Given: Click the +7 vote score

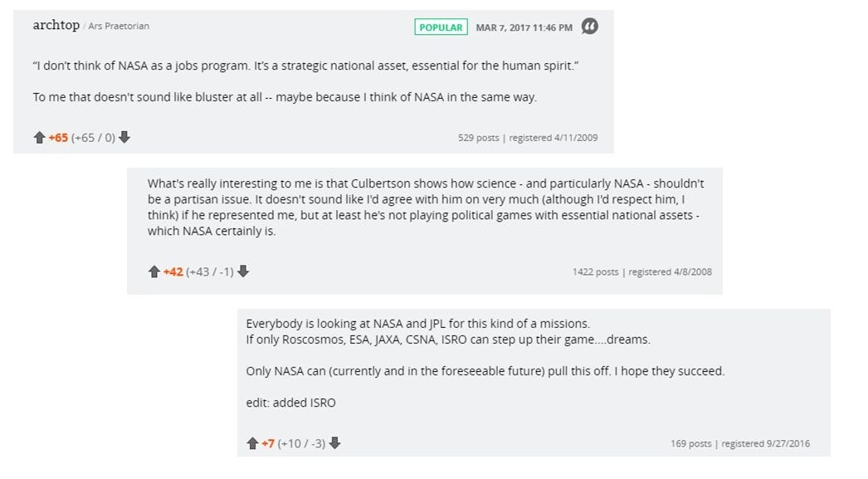Looking at the screenshot, I should (268, 444).
